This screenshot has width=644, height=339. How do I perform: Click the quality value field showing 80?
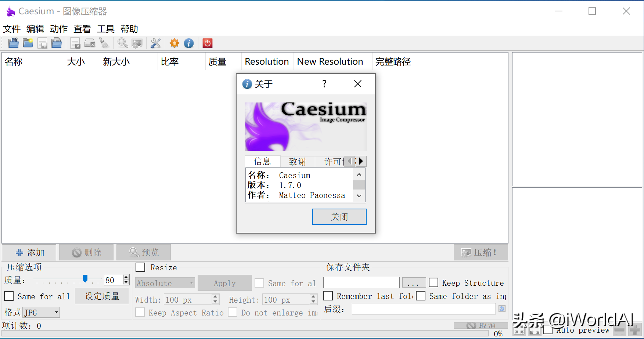click(114, 280)
